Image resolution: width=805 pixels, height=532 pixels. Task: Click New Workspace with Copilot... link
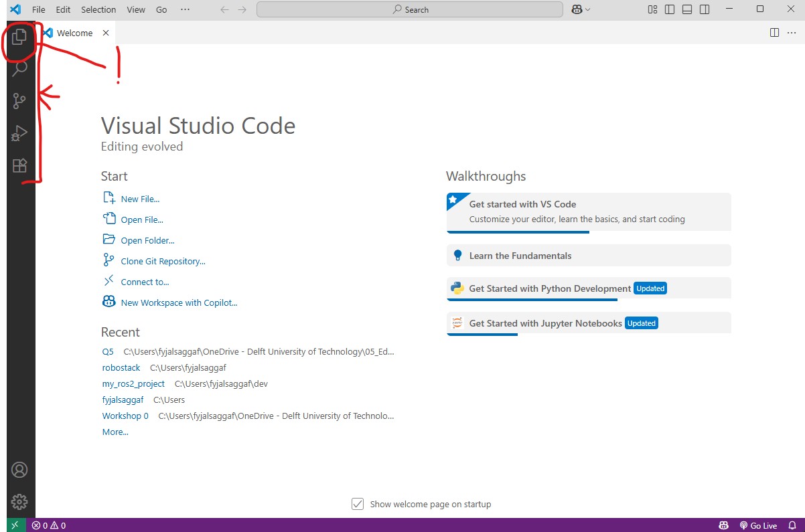pos(179,302)
